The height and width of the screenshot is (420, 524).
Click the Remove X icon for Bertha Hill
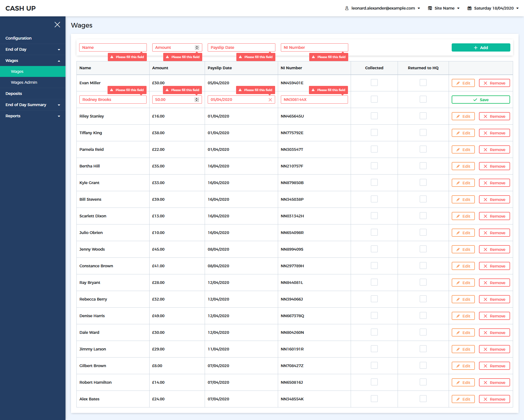point(486,166)
